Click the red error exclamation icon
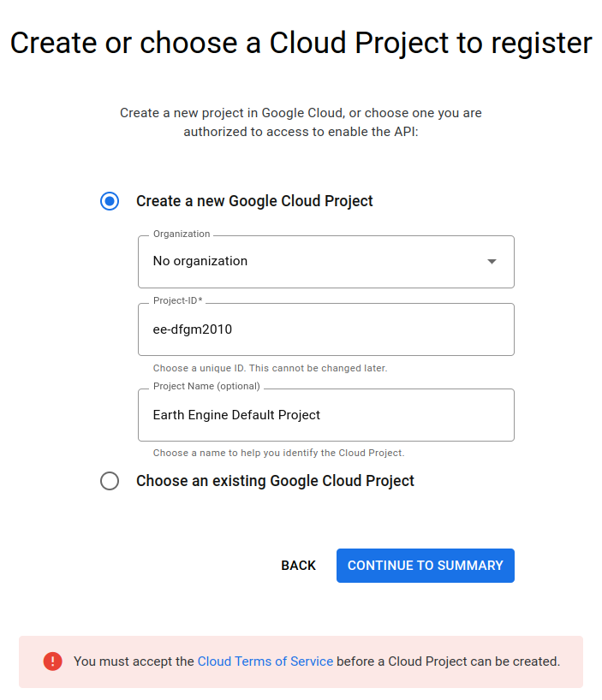 pyautogui.click(x=53, y=661)
